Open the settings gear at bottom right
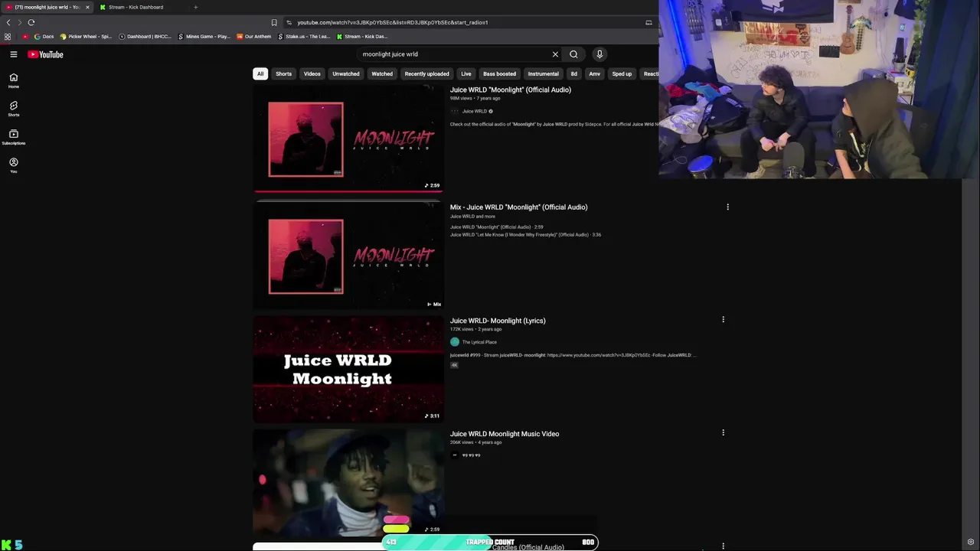The image size is (980, 551). tap(971, 543)
